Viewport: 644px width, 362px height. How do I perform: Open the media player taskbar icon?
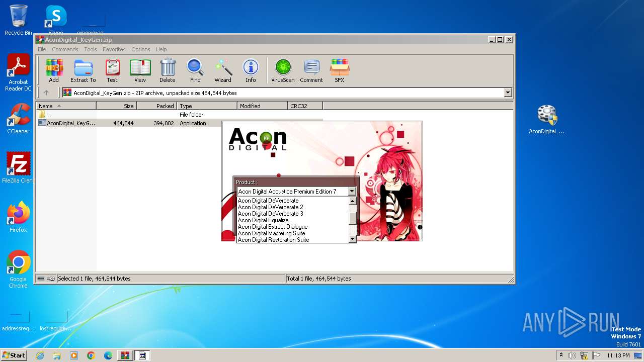click(74, 355)
